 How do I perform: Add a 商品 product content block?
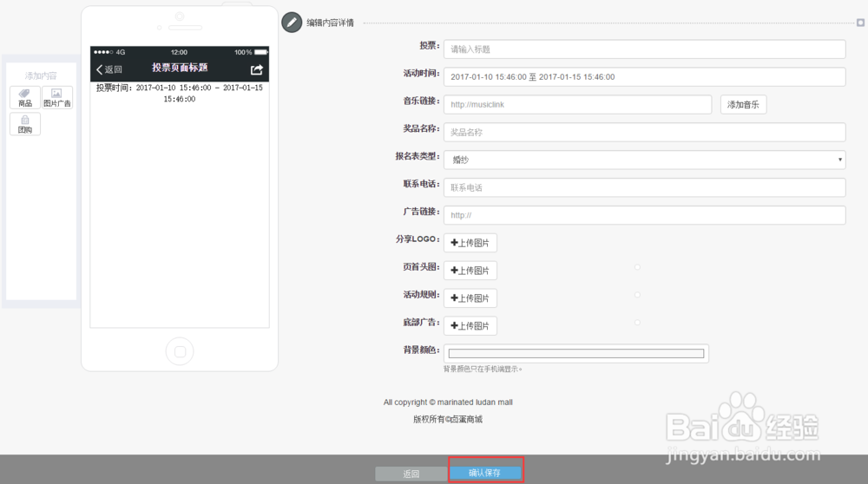(x=25, y=97)
